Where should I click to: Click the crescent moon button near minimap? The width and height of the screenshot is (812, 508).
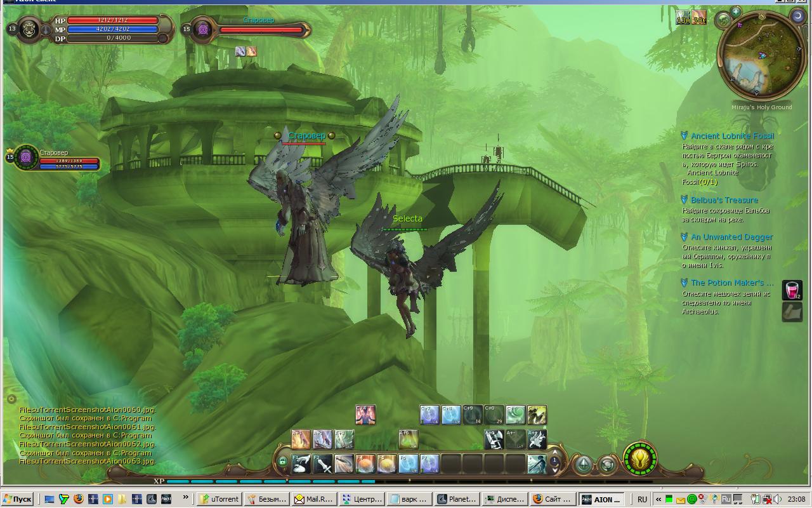point(797,15)
